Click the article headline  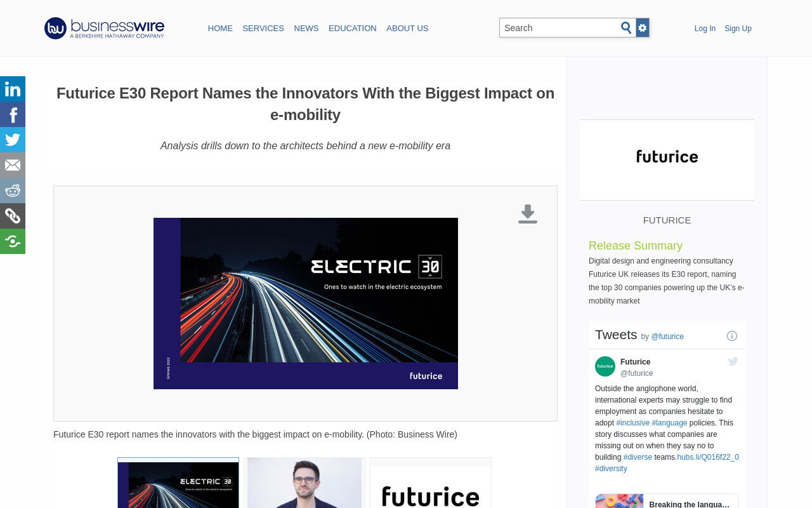[x=305, y=104]
